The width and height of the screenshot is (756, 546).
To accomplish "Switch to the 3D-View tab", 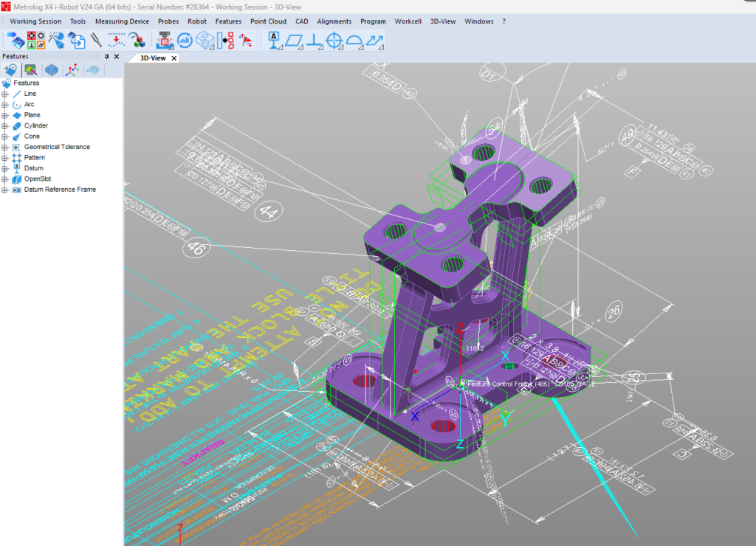I will (153, 58).
